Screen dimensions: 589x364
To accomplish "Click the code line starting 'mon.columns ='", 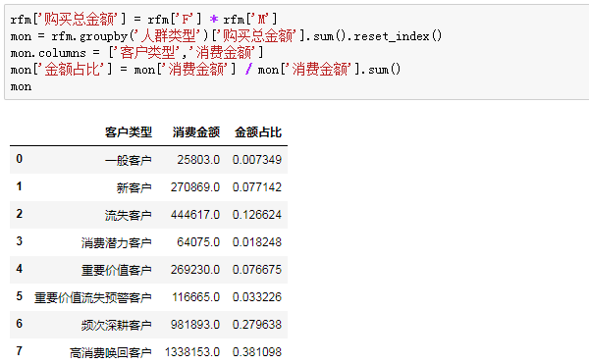I will click(136, 53).
